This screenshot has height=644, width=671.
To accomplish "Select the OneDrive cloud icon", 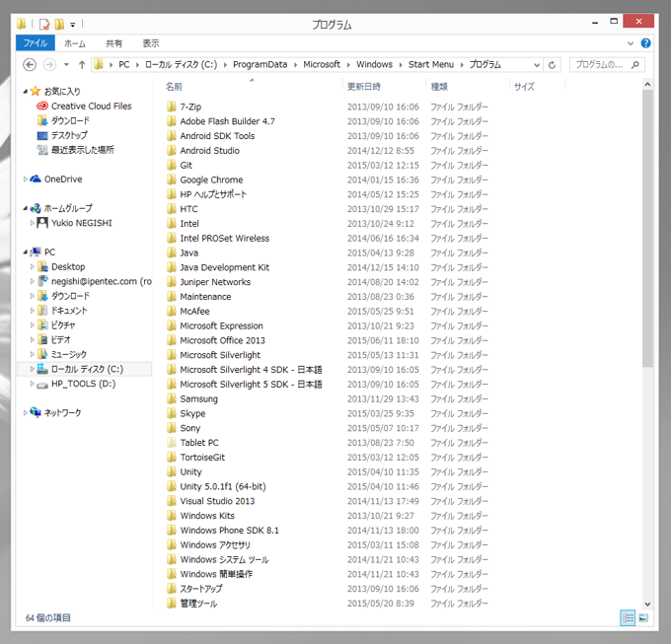I will [x=36, y=179].
